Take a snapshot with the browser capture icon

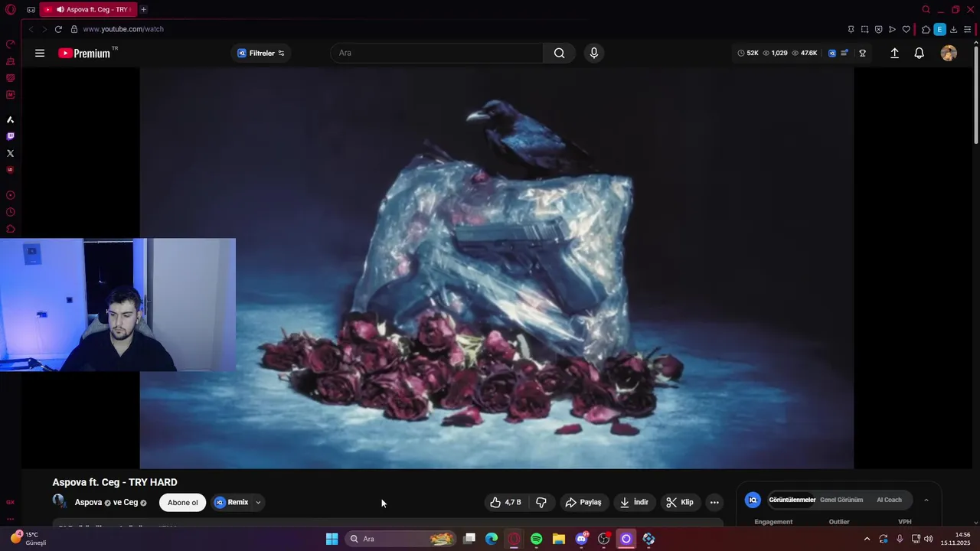click(864, 29)
